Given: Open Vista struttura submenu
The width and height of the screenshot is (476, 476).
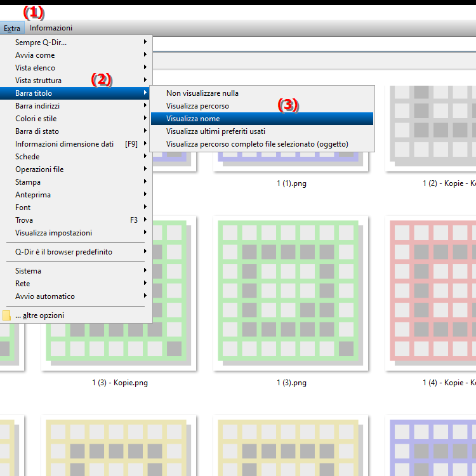Looking at the screenshot, I should pos(76,81).
